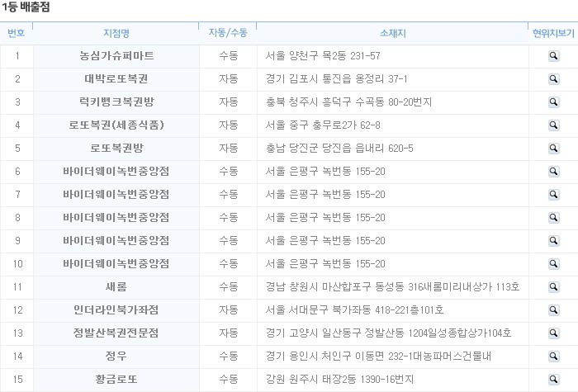Select address 서울 서대문구 북가좌동 418-22
578x392 pixels.
354,309
